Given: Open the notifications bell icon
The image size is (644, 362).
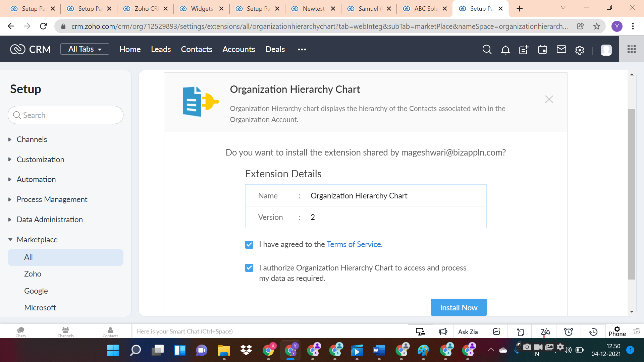Looking at the screenshot, I should [505, 50].
